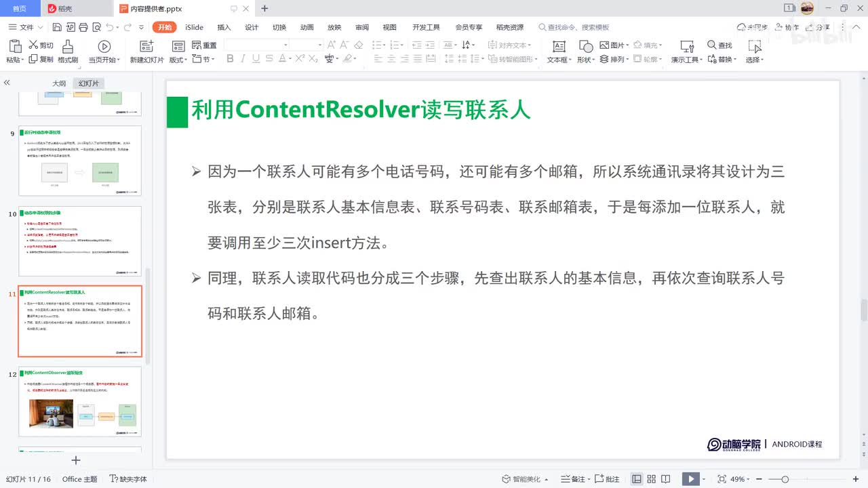Toggle Bold formatting
The height and width of the screenshot is (488, 868).
tap(230, 59)
